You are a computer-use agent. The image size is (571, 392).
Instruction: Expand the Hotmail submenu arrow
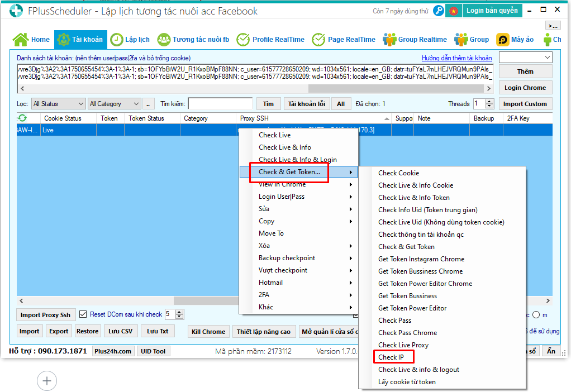tap(351, 283)
